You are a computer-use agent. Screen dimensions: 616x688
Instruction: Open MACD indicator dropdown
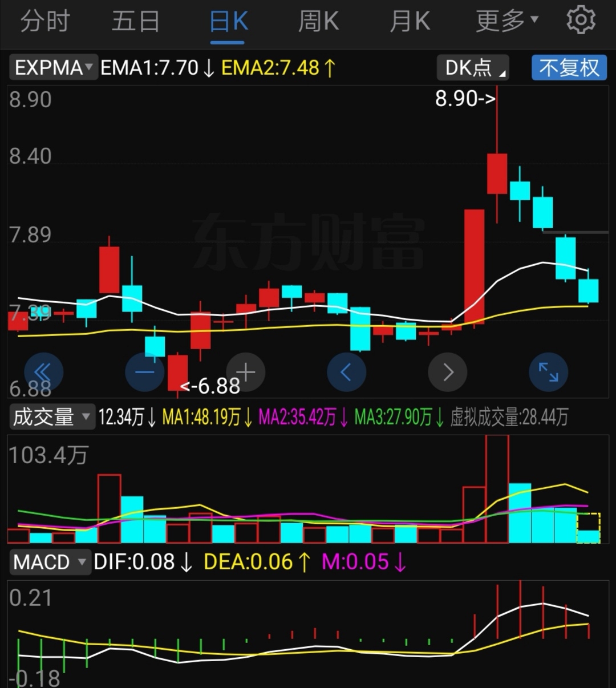50,562
